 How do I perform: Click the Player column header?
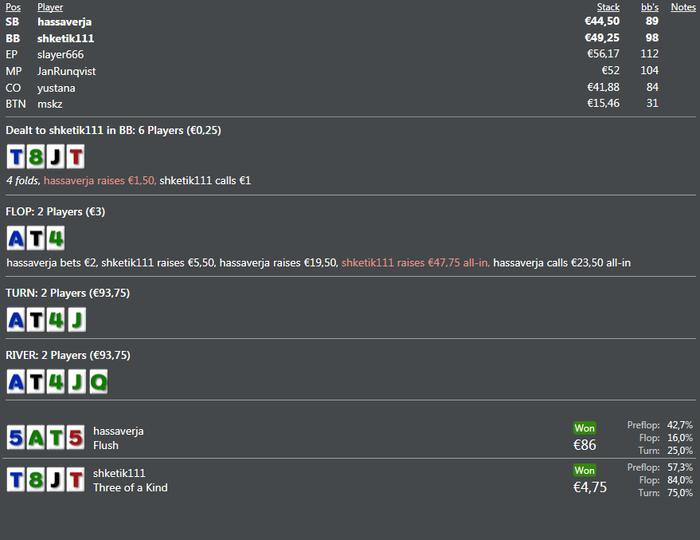pos(50,7)
